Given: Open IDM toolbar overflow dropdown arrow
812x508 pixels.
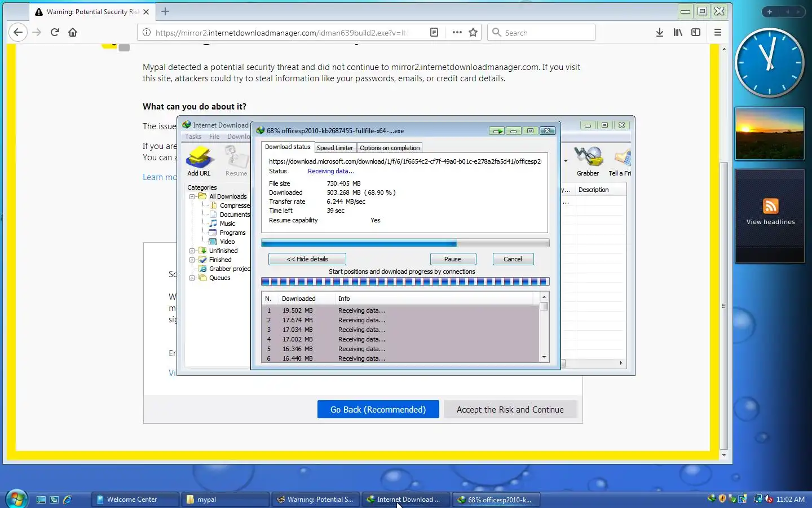Looking at the screenshot, I should pyautogui.click(x=566, y=161).
